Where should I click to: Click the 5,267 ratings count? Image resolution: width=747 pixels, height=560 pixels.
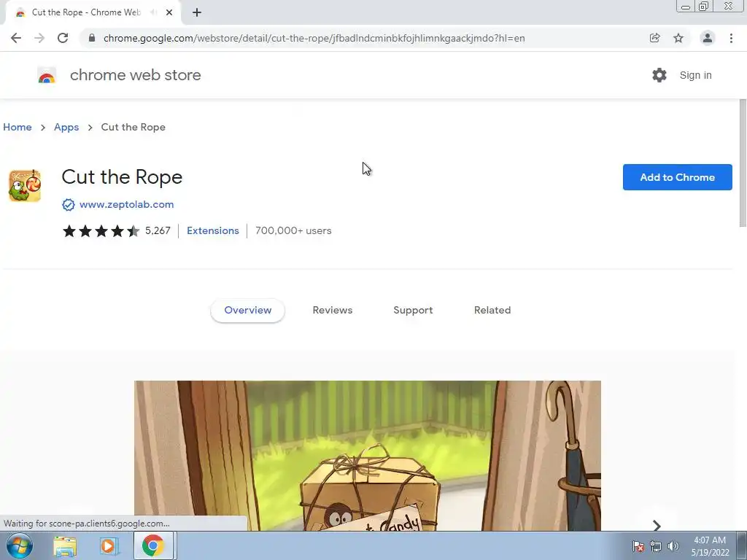tap(158, 230)
